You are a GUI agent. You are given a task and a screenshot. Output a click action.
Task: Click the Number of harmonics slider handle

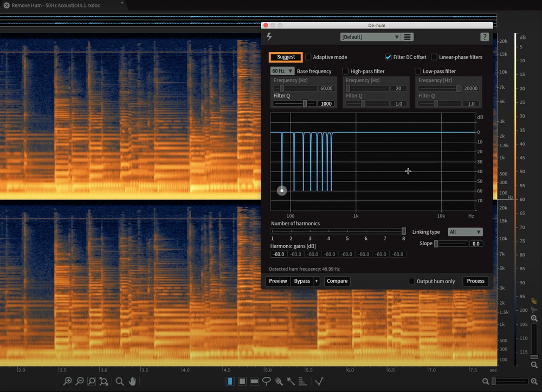(x=403, y=231)
